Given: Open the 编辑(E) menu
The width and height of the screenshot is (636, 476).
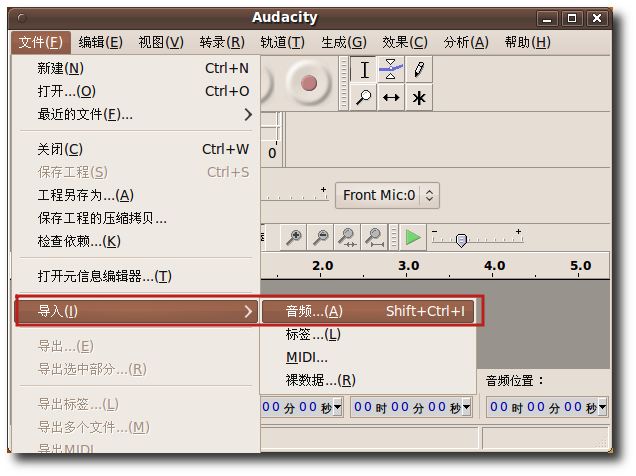Looking at the screenshot, I should (100, 42).
